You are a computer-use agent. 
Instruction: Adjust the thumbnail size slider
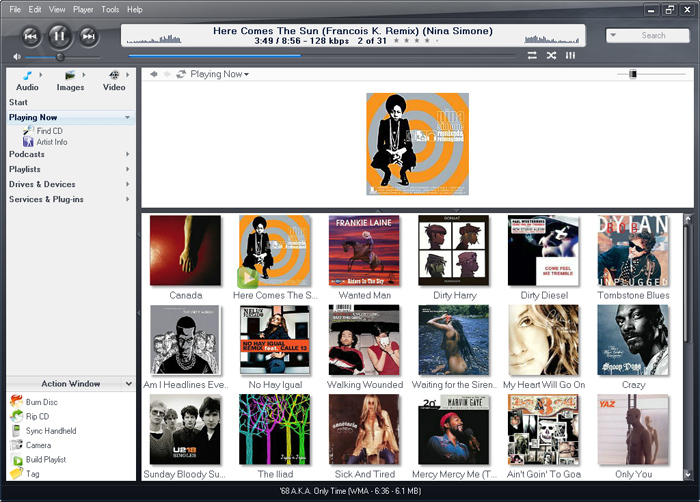pyautogui.click(x=633, y=74)
